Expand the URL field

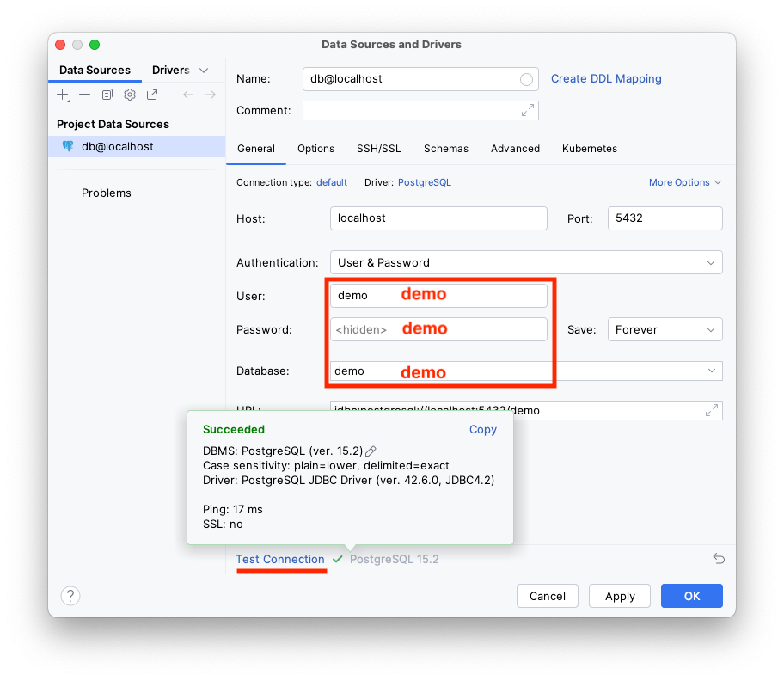pyautogui.click(x=712, y=410)
